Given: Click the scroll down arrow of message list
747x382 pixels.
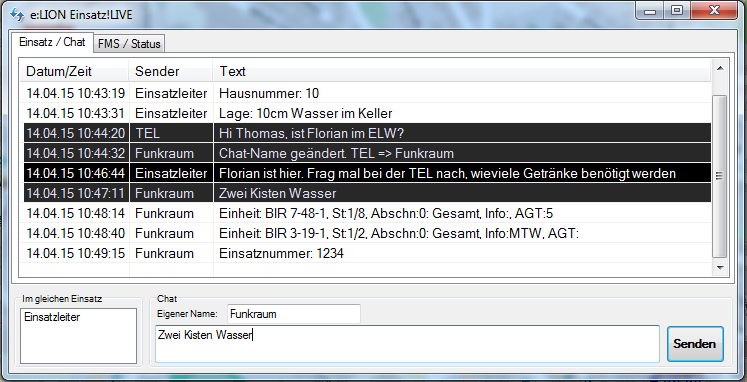Looking at the screenshot, I should coord(720,268).
